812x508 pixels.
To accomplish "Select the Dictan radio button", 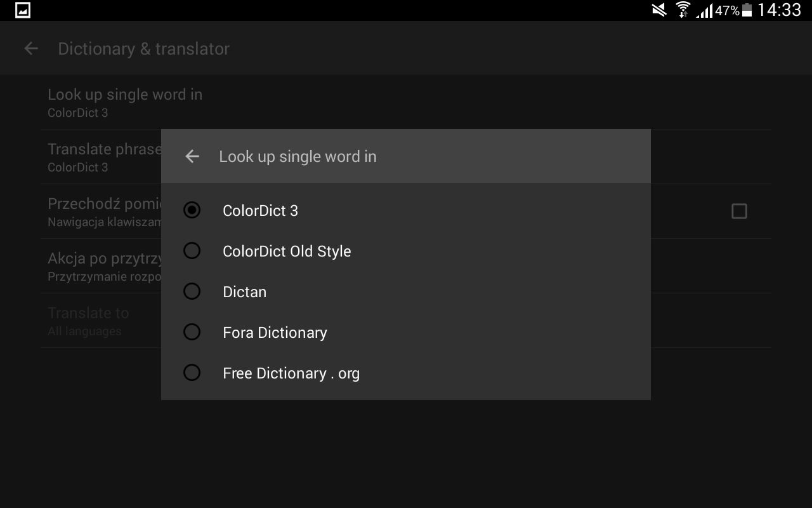I will (x=192, y=291).
